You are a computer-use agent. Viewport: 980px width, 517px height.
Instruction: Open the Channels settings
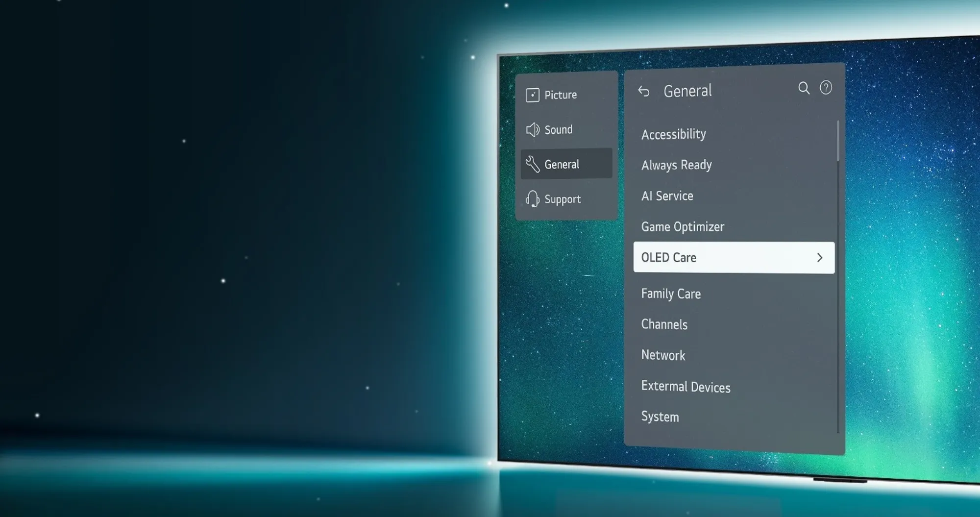coord(664,324)
